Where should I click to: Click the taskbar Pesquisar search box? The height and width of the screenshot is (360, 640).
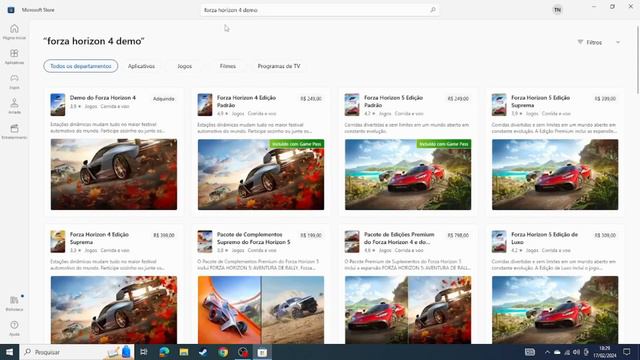coord(77,352)
